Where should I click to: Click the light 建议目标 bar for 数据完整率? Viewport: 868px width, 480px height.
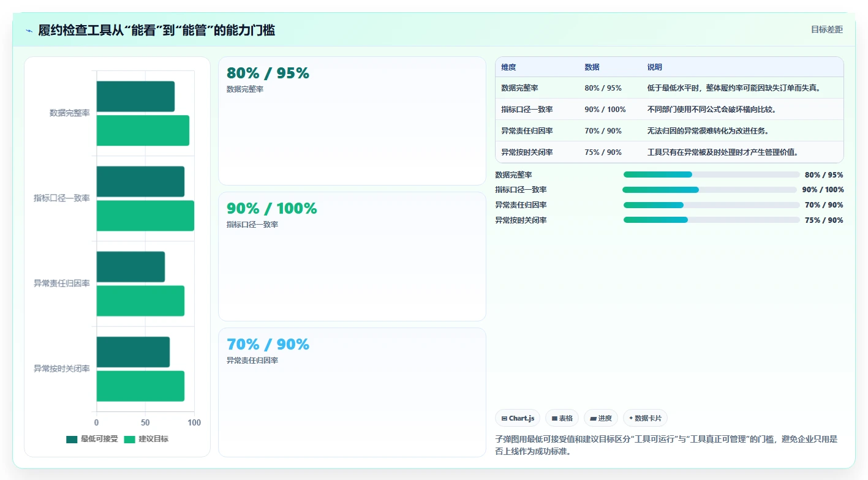143,130
